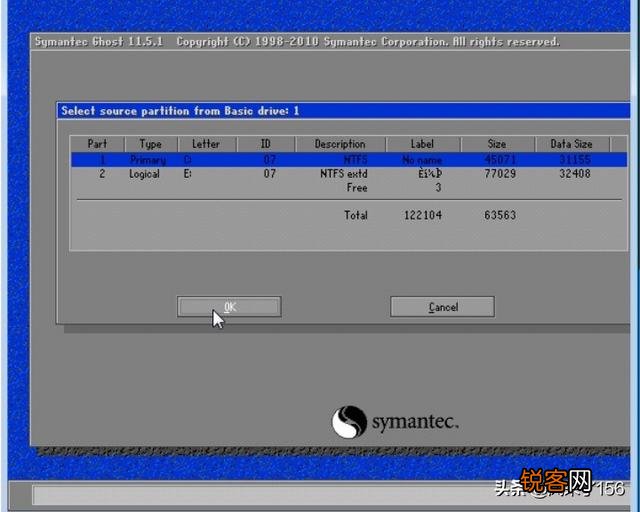
Task: Click the Symantec logo icon
Action: point(349,422)
